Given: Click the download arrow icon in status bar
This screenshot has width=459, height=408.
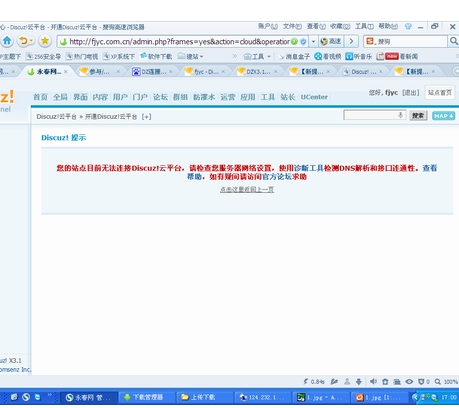Looking at the screenshot, I should (359, 382).
